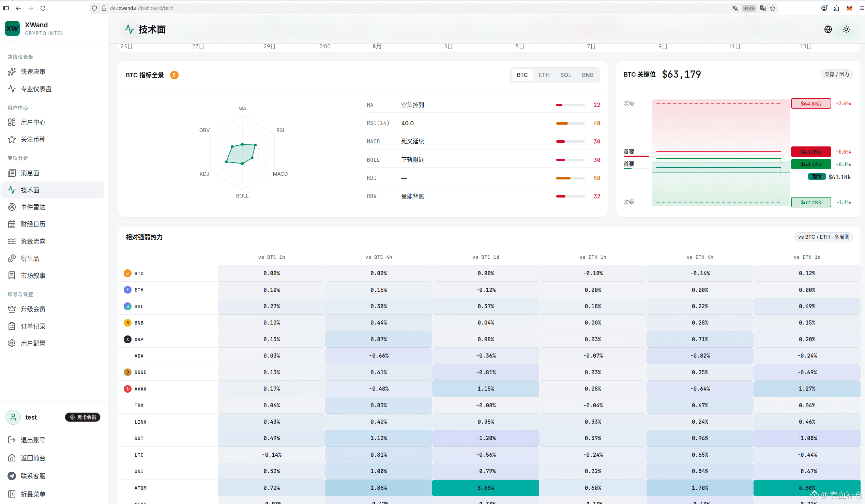Click ATOM vs BTC 1d cell 8.68%
The height and width of the screenshot is (504, 865).
486,488
